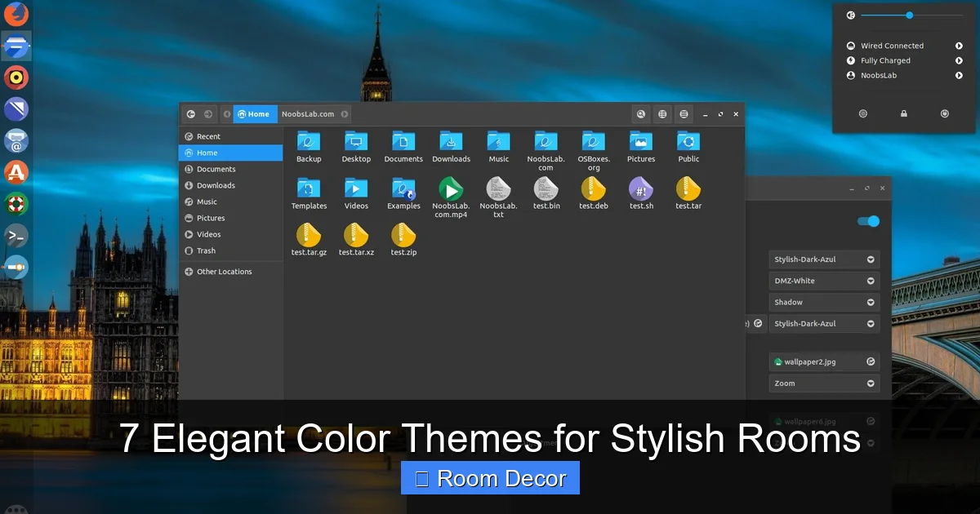Open Other Locations in the sidebar
The image size is (980, 514).
[230, 272]
